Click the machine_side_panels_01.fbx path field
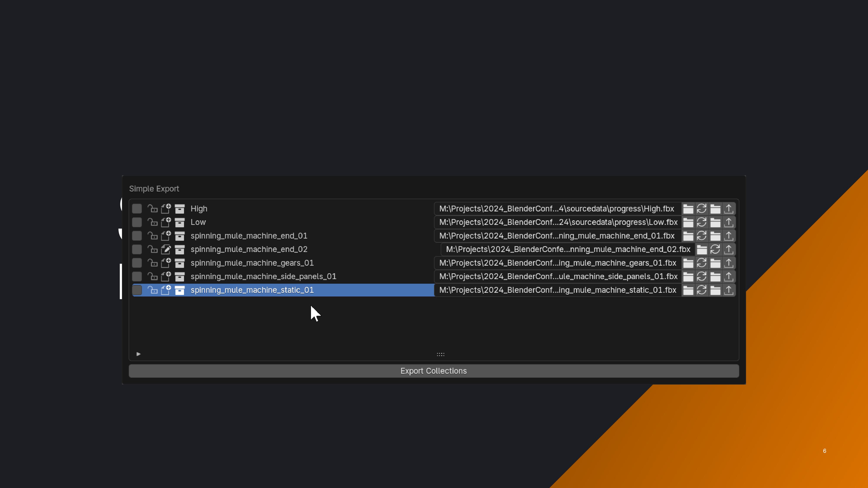868x488 pixels. (558, 277)
